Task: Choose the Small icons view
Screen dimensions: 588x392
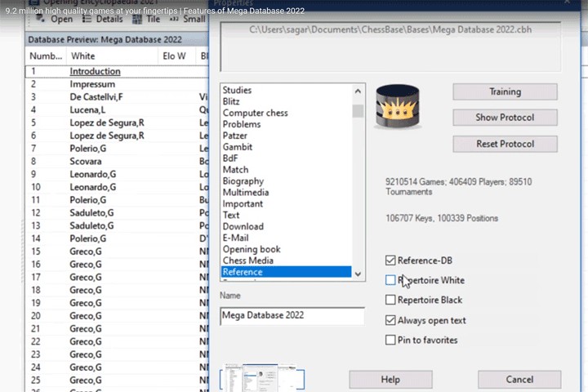Action: coord(186,20)
